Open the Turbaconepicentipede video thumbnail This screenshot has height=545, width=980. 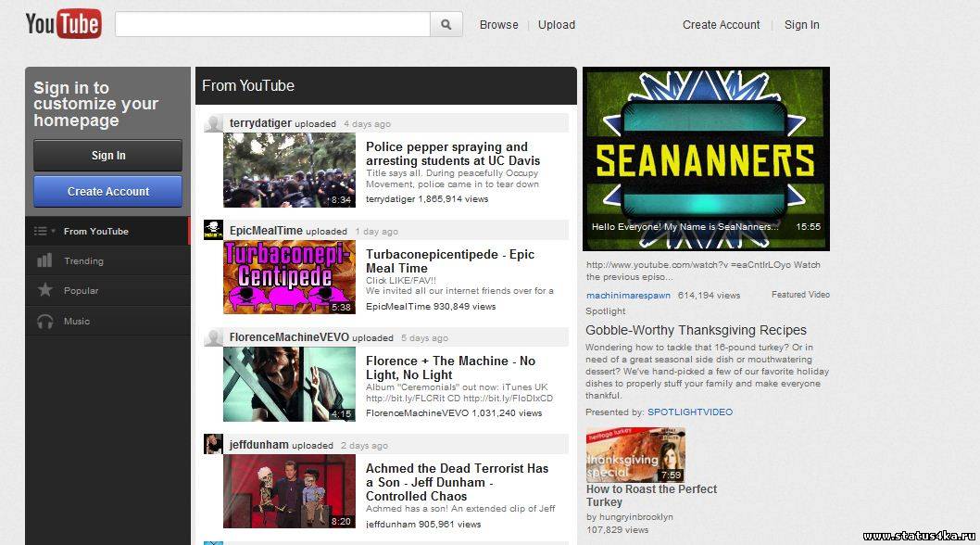point(289,277)
